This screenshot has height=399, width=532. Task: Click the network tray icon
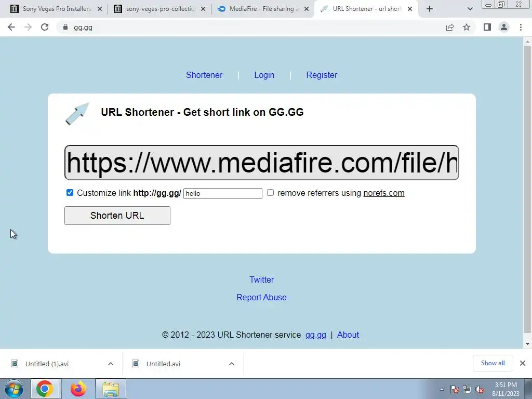click(467, 389)
